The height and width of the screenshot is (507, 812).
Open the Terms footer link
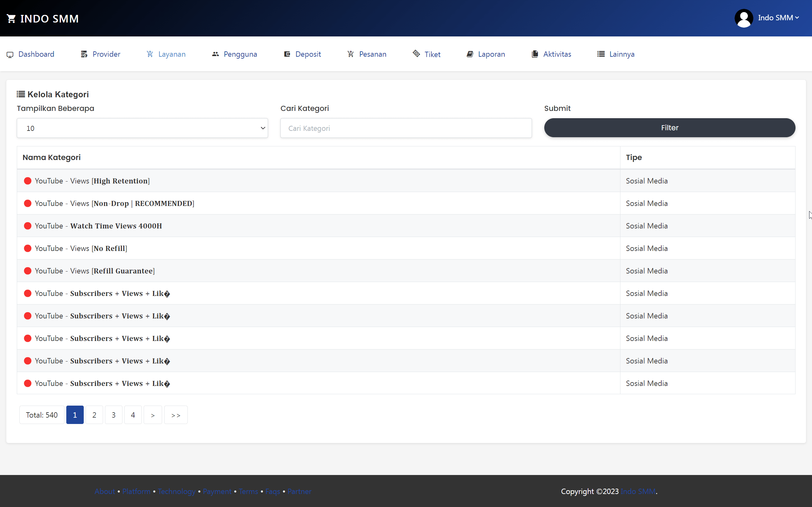[248, 491]
